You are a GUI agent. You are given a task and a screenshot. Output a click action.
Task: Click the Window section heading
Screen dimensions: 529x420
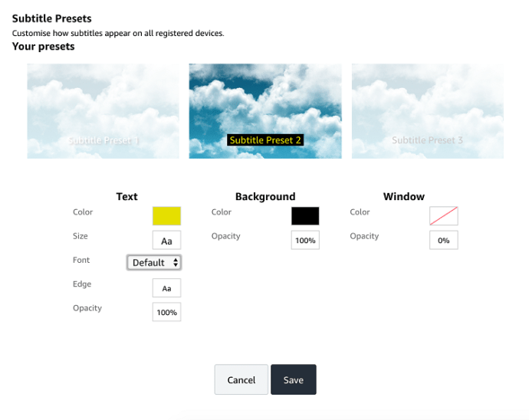coord(404,197)
